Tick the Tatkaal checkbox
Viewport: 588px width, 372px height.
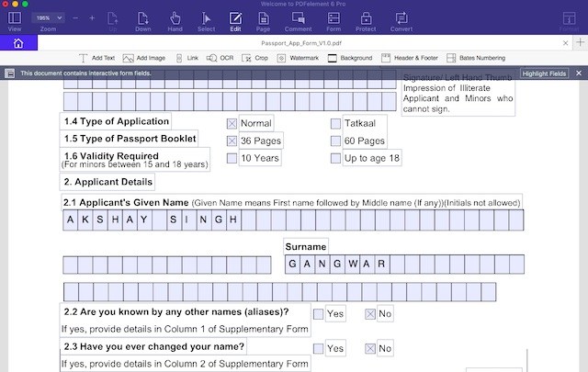pyautogui.click(x=335, y=123)
